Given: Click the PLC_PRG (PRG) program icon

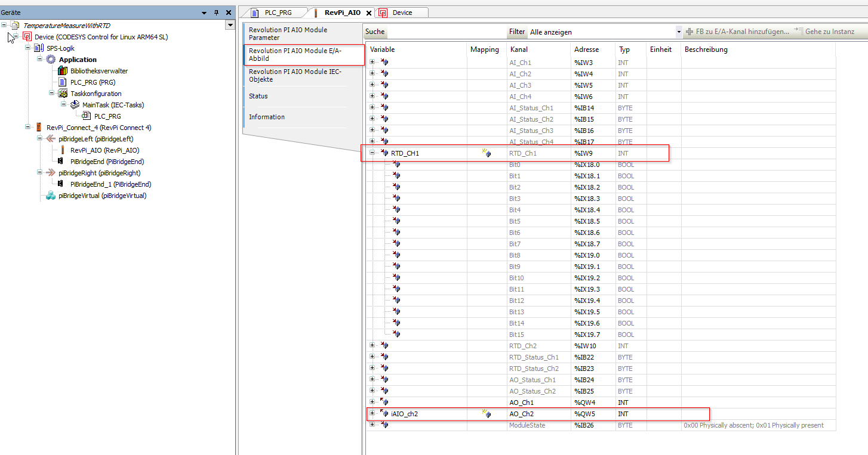Looking at the screenshot, I should click(63, 82).
